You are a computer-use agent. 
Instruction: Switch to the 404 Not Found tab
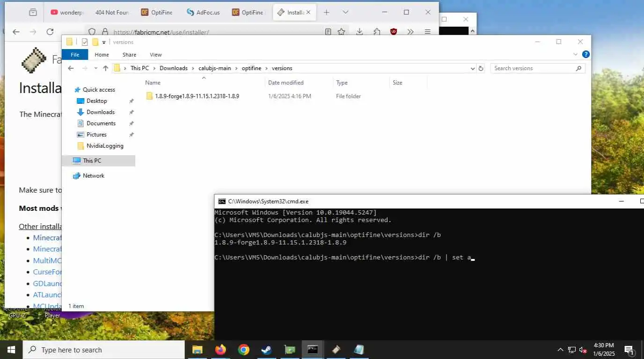pos(112,13)
